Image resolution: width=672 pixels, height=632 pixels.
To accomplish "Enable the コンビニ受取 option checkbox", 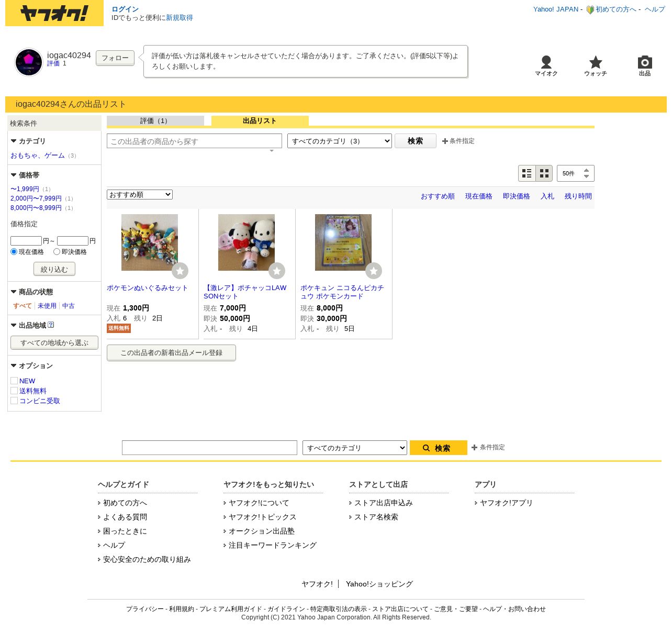I will pos(14,401).
